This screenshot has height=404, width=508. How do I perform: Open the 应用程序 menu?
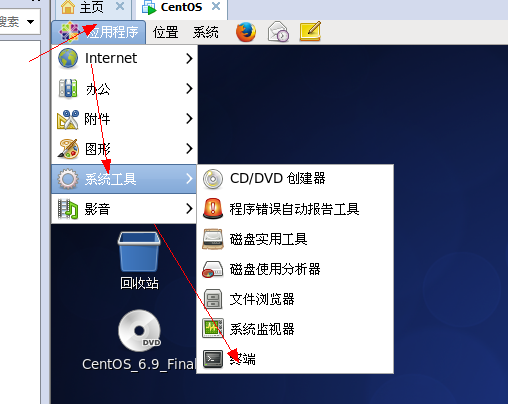tap(99, 32)
